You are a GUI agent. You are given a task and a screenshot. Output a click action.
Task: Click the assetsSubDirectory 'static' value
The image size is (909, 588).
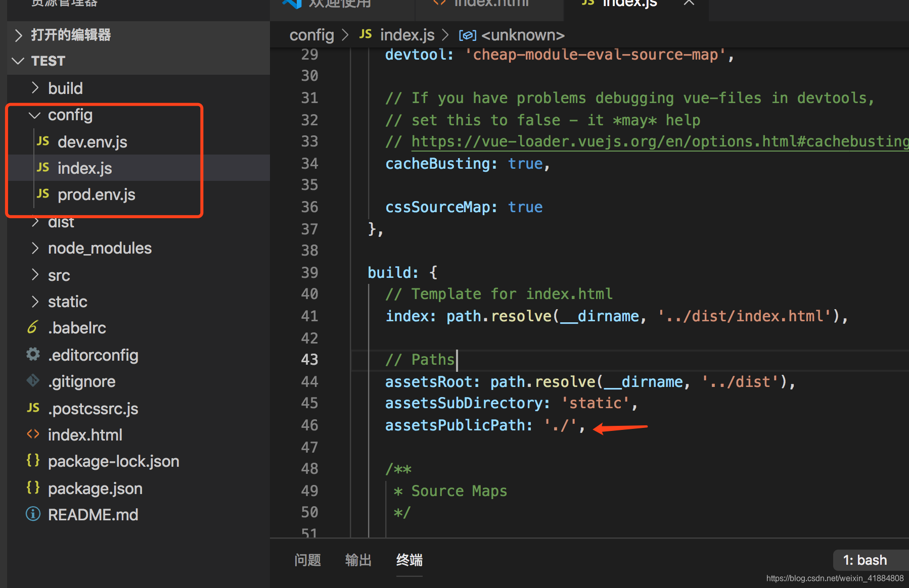(x=596, y=403)
